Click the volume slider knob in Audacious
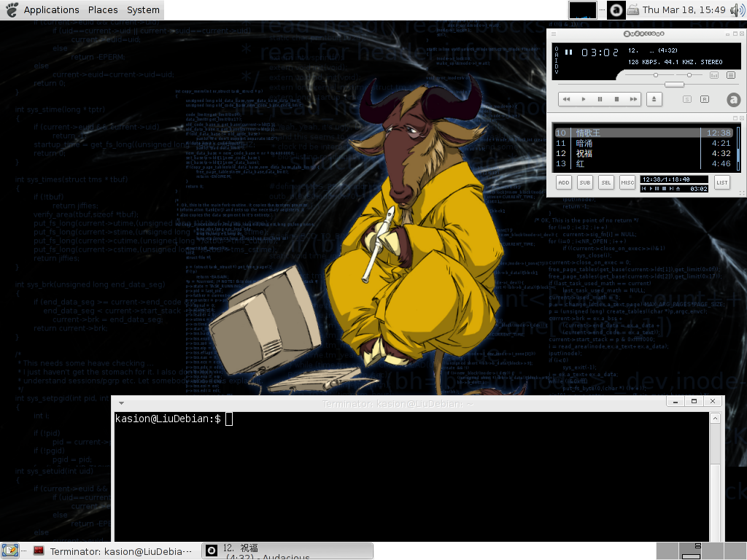This screenshot has width=747, height=560. click(x=656, y=75)
